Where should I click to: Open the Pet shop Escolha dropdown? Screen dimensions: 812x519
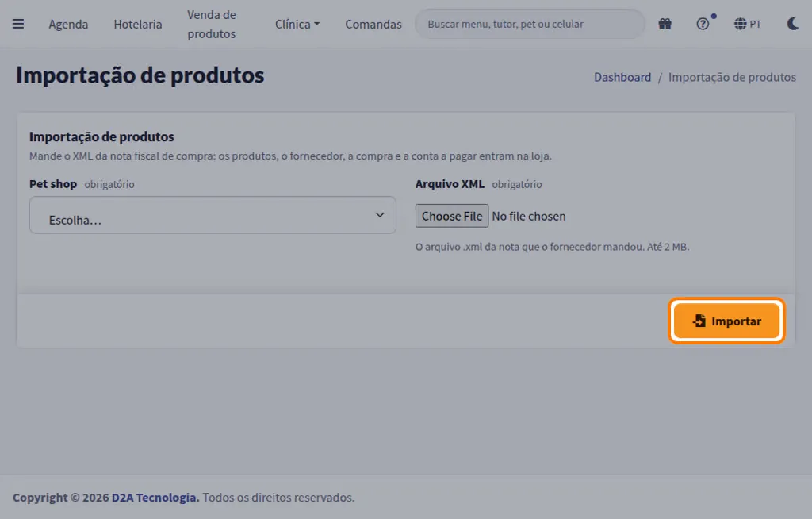pyautogui.click(x=213, y=215)
